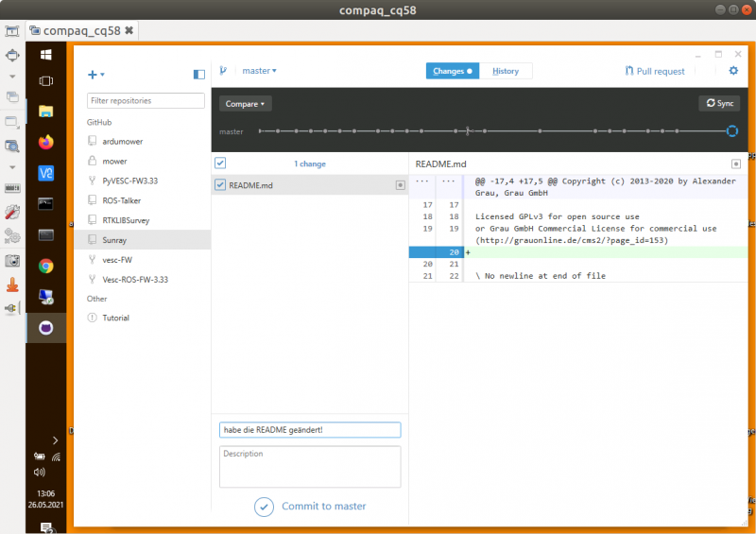Open the Windows Start menu
This screenshot has width=756, height=534.
(x=45, y=55)
